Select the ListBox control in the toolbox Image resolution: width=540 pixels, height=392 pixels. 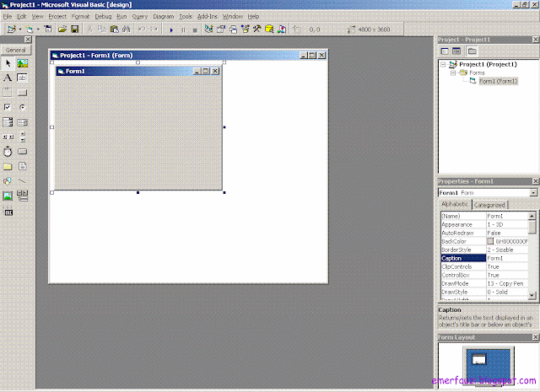pos(23,122)
